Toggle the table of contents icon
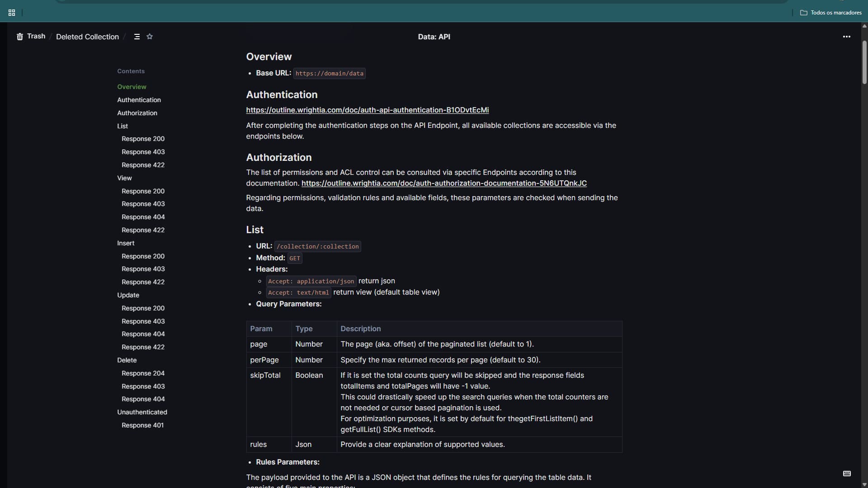The height and width of the screenshot is (488, 868). click(x=137, y=37)
